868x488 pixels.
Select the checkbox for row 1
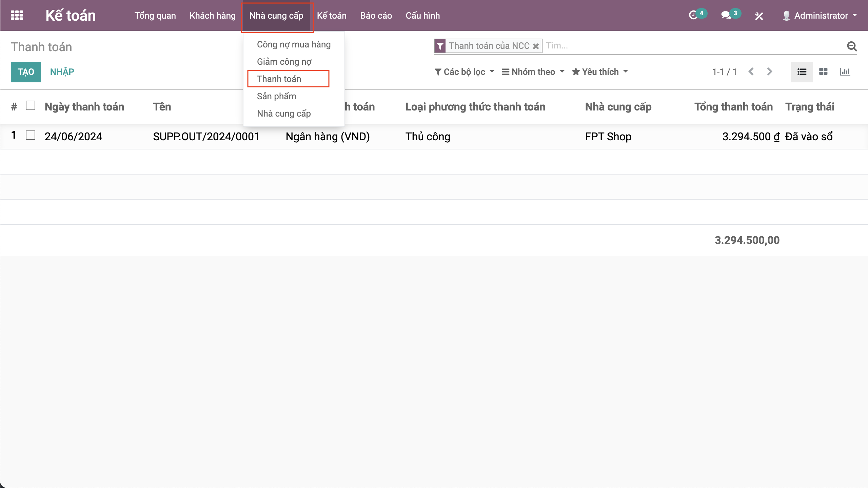point(31,136)
